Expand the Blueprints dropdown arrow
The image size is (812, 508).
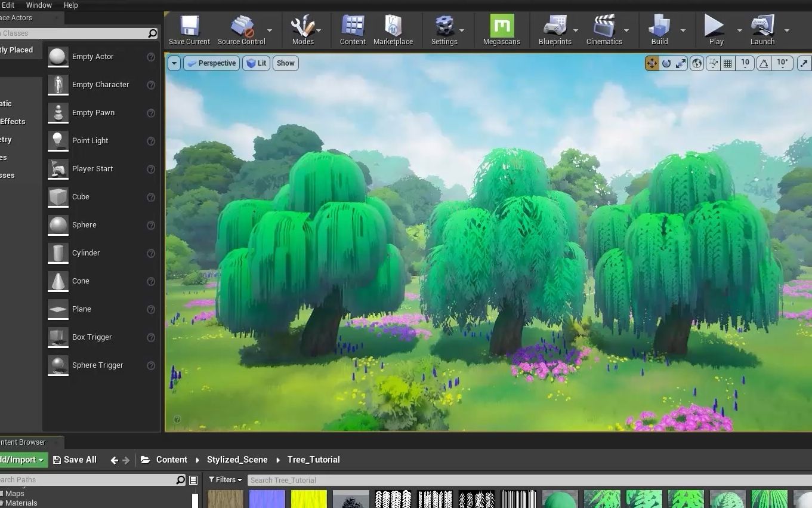(576, 30)
